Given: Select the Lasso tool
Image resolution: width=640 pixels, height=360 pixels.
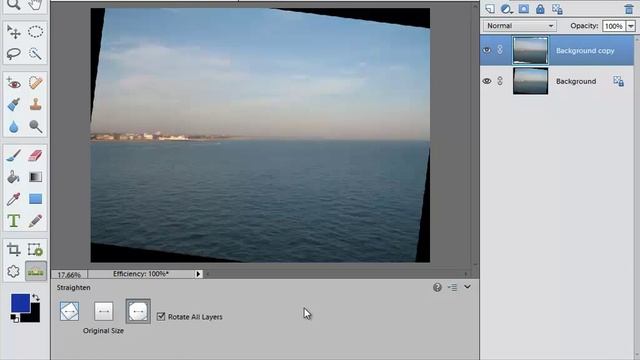Looking at the screenshot, I should (x=13, y=53).
